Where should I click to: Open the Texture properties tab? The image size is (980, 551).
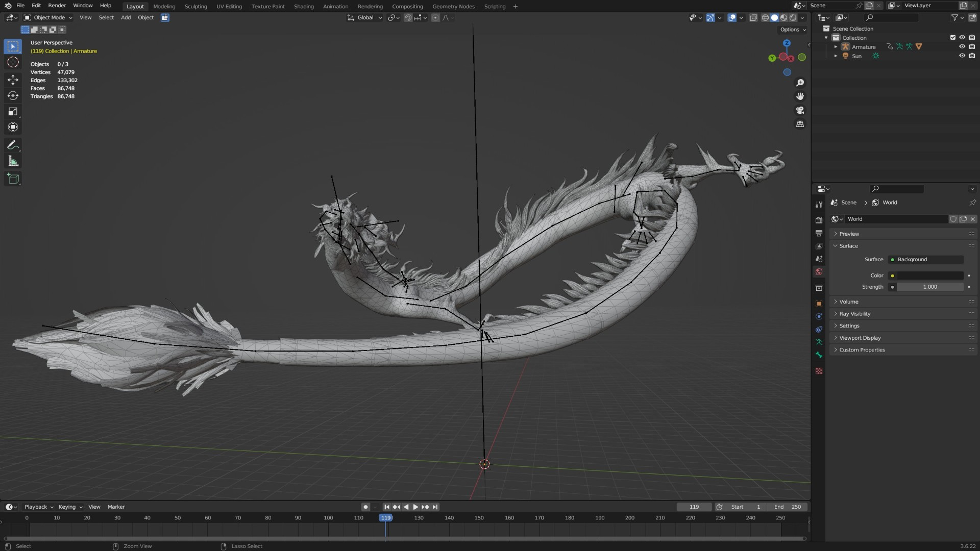pyautogui.click(x=819, y=371)
